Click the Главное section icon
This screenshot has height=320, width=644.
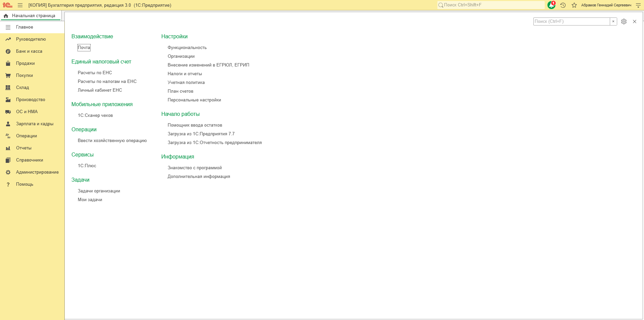pos(8,27)
